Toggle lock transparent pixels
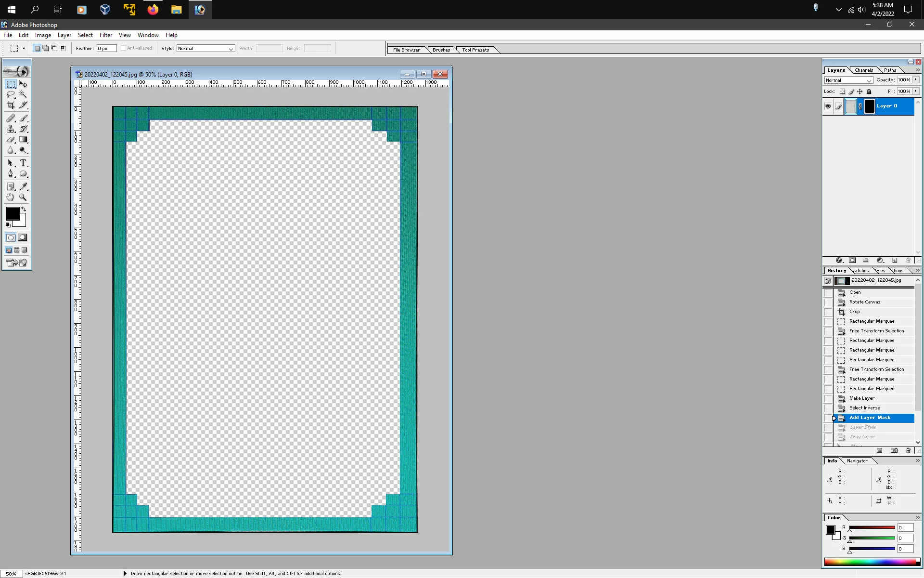The width and height of the screenshot is (924, 578). pos(842,92)
